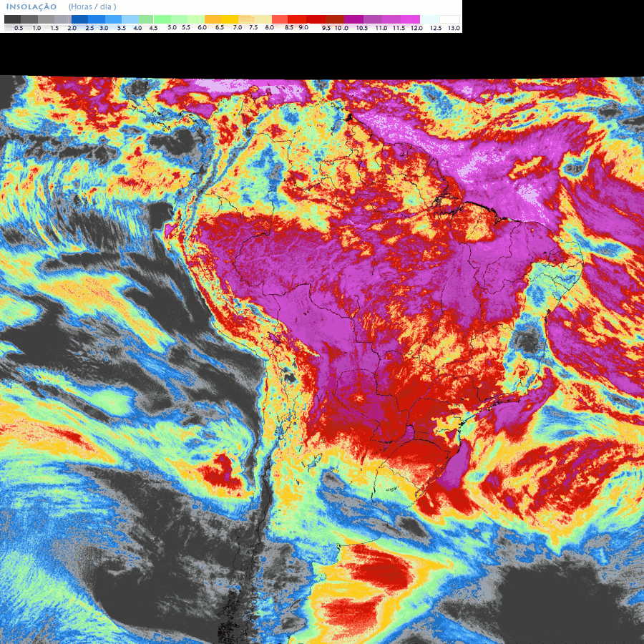Select the '3.5' scale label
The width and height of the screenshot is (644, 644).
(x=122, y=28)
